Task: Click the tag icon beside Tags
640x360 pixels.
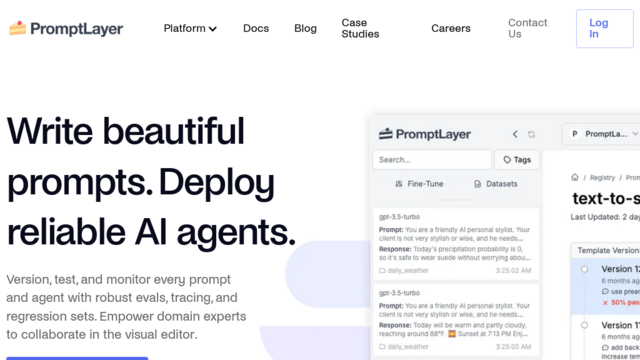Action: pyautogui.click(x=507, y=160)
